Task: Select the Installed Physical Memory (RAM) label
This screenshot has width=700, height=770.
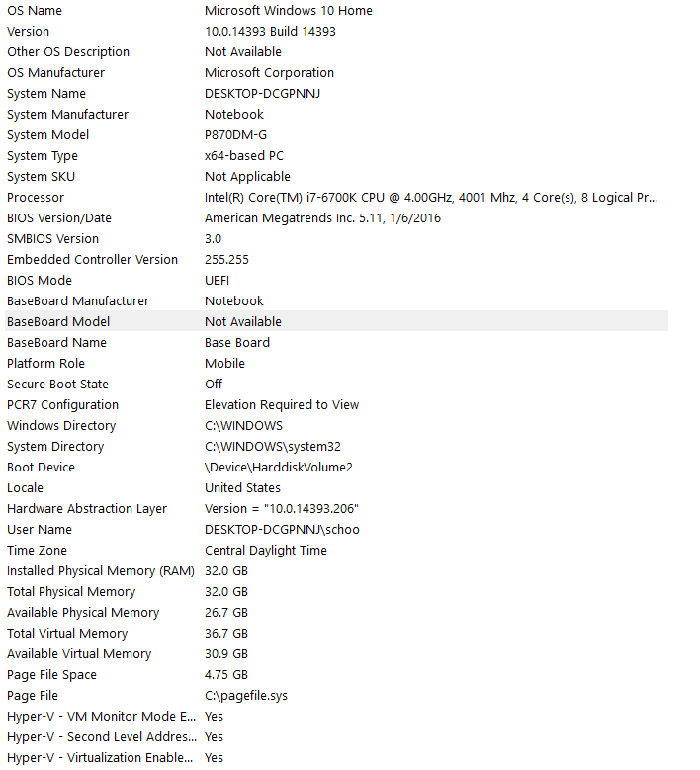Action: pyautogui.click(x=101, y=570)
